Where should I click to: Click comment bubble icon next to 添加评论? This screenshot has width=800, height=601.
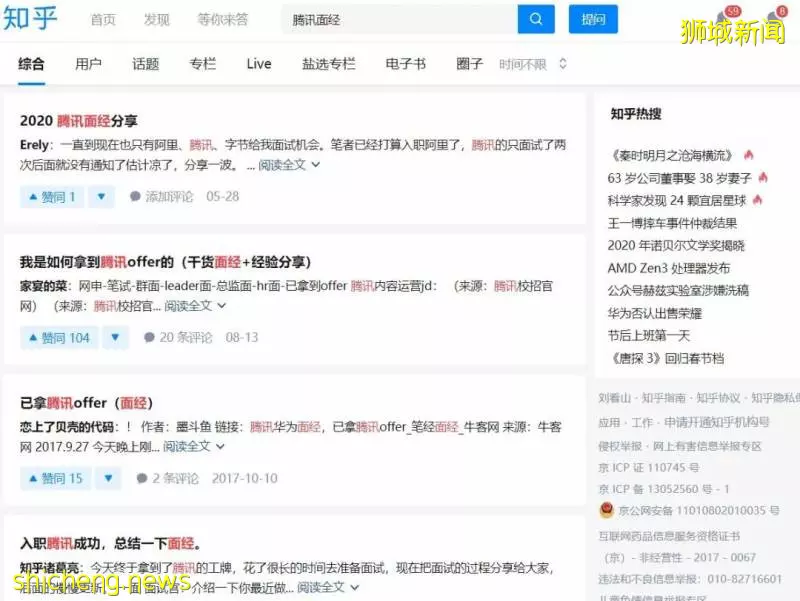pos(135,196)
